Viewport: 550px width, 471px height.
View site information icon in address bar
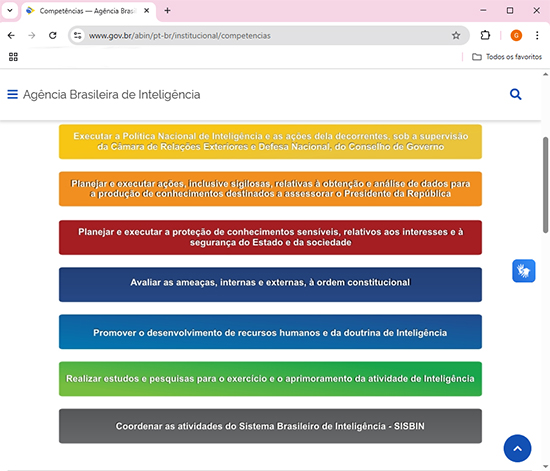tap(78, 35)
